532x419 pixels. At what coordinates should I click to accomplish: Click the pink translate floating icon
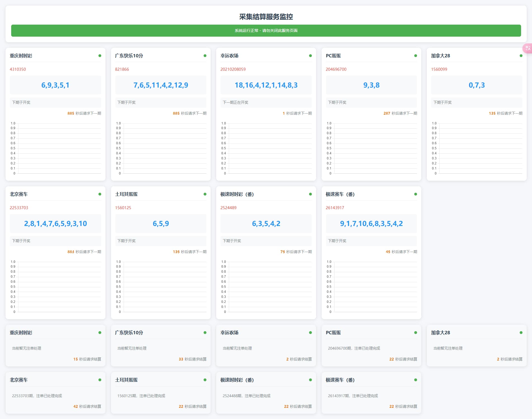528,48
